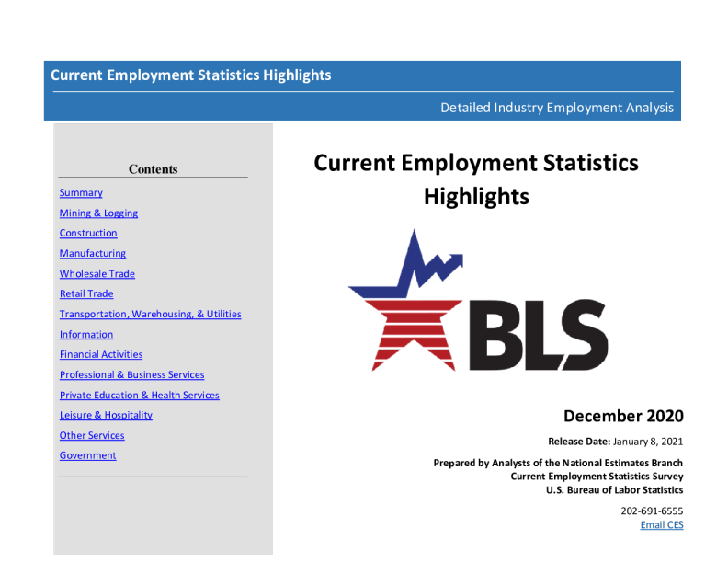728x563 pixels.
Task: Select the Wholesale Trade link
Action: [x=97, y=274]
